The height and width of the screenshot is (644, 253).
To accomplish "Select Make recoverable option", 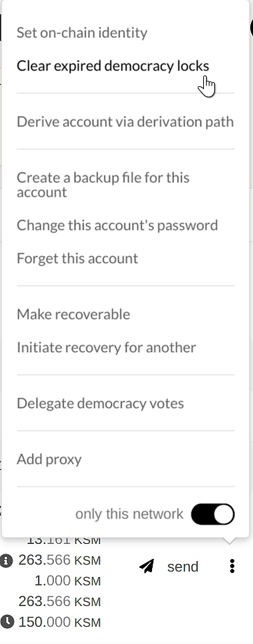I will coord(73,314).
